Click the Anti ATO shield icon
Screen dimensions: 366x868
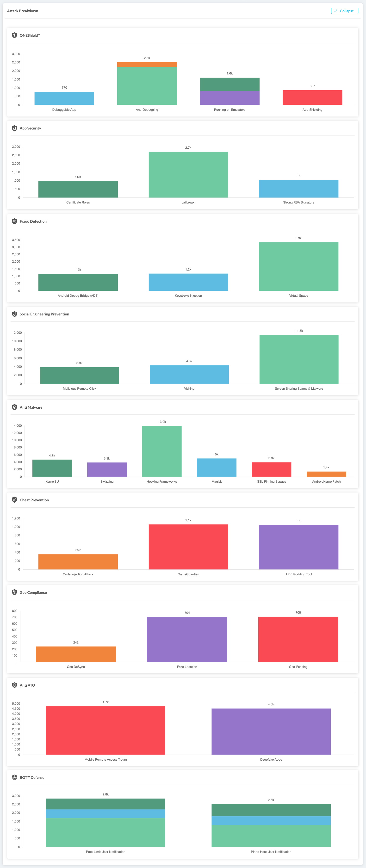coord(14,685)
